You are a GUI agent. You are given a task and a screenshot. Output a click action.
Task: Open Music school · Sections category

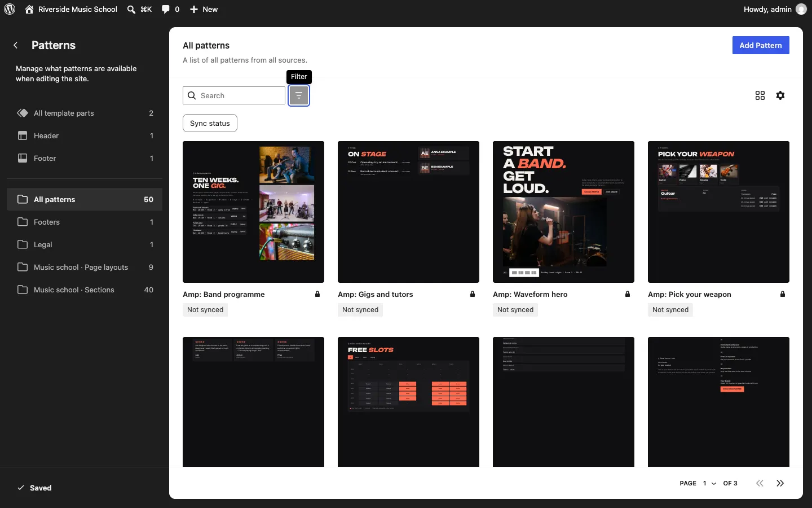coord(85,290)
